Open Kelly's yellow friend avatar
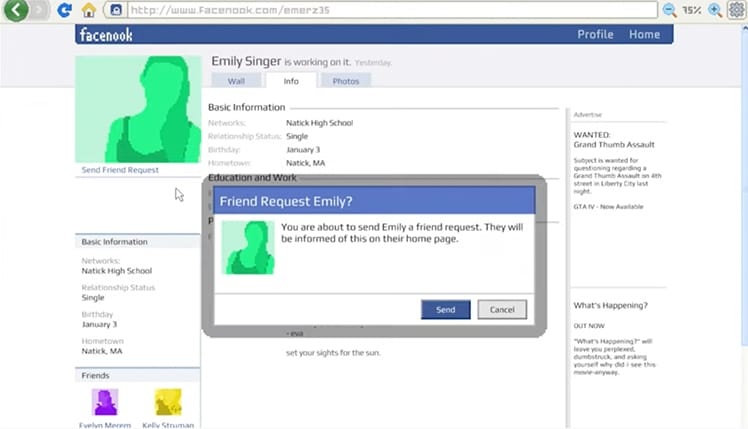 [168, 402]
